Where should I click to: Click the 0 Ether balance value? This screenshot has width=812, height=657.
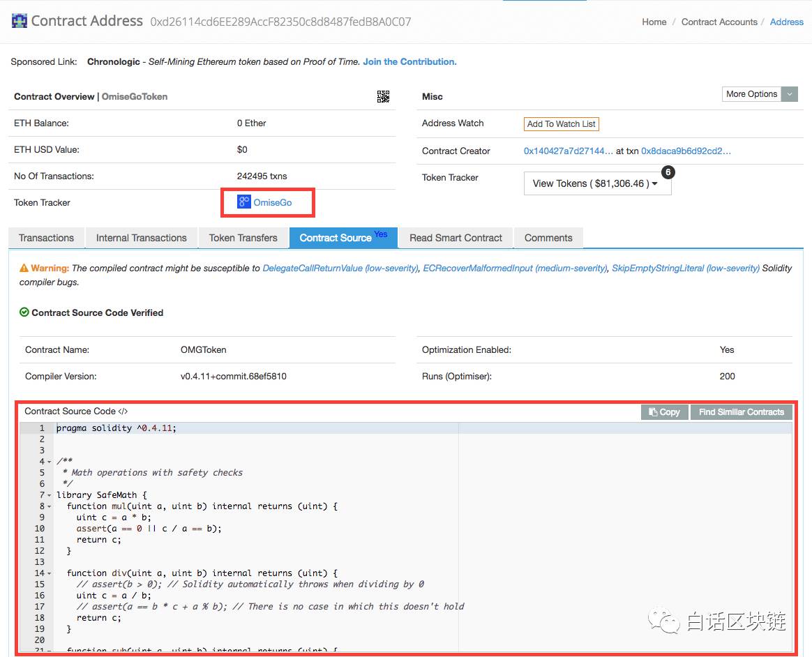(252, 123)
